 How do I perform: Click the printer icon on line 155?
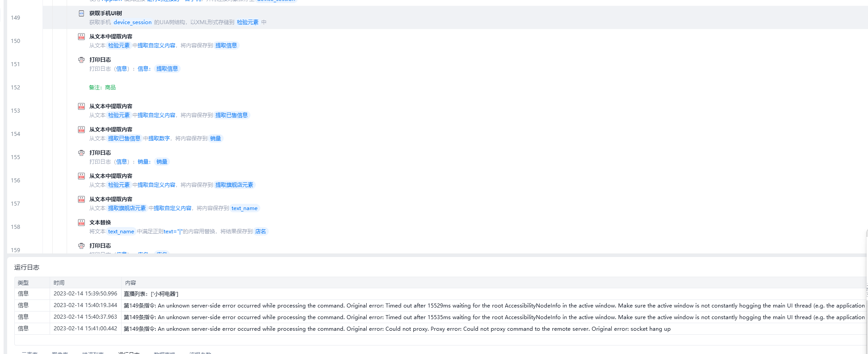tap(81, 153)
